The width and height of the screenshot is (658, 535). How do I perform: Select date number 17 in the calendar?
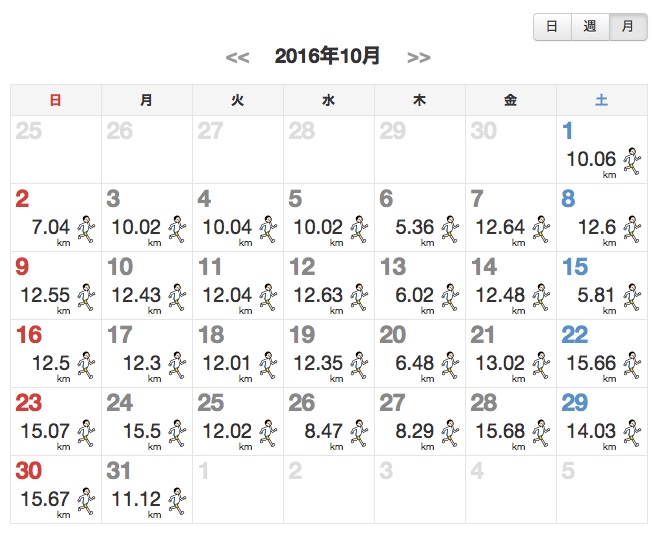(119, 336)
